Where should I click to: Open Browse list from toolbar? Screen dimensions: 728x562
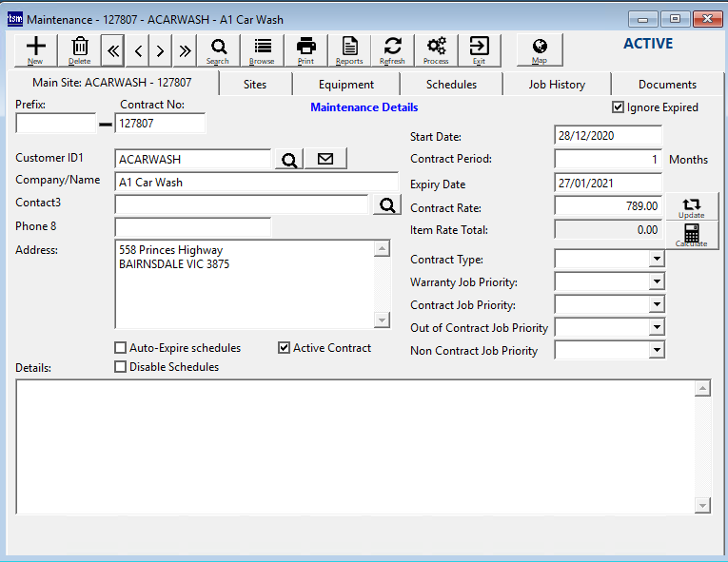pos(262,49)
